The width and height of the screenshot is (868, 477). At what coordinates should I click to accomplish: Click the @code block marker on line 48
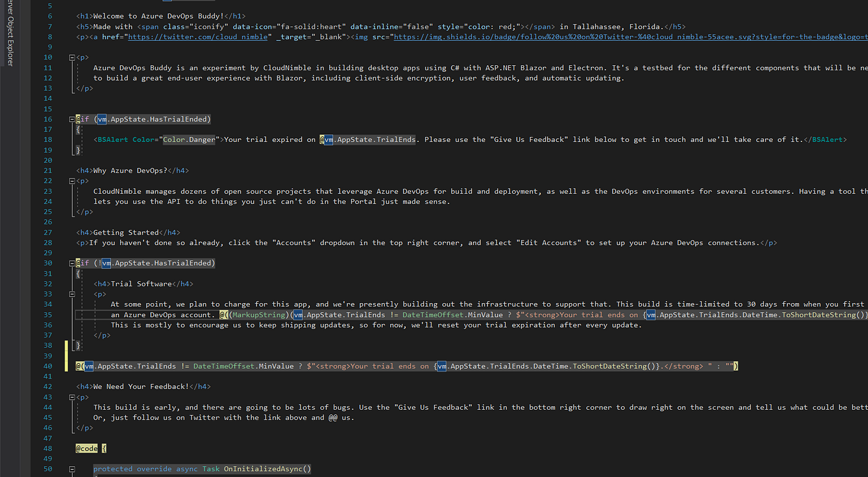(x=86, y=448)
